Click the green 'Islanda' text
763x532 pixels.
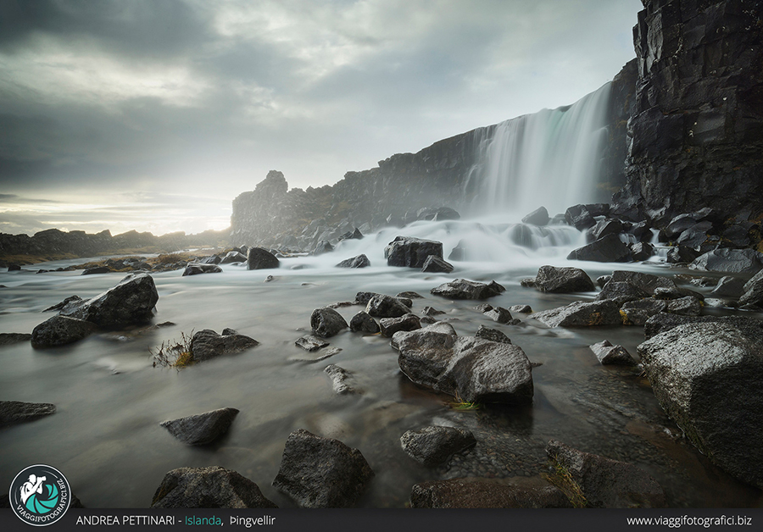point(203,520)
